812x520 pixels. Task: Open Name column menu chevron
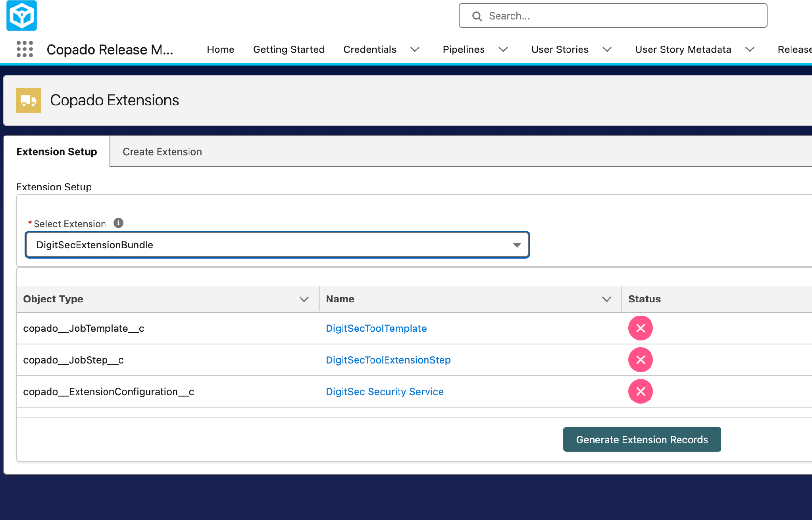click(x=606, y=299)
